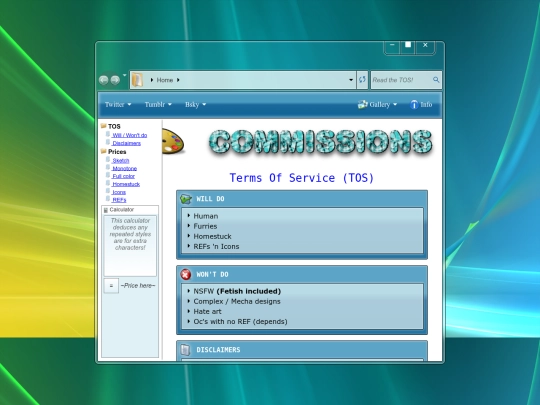Click the blue Info icon
Image resolution: width=540 pixels, height=405 pixels.
[x=414, y=105]
